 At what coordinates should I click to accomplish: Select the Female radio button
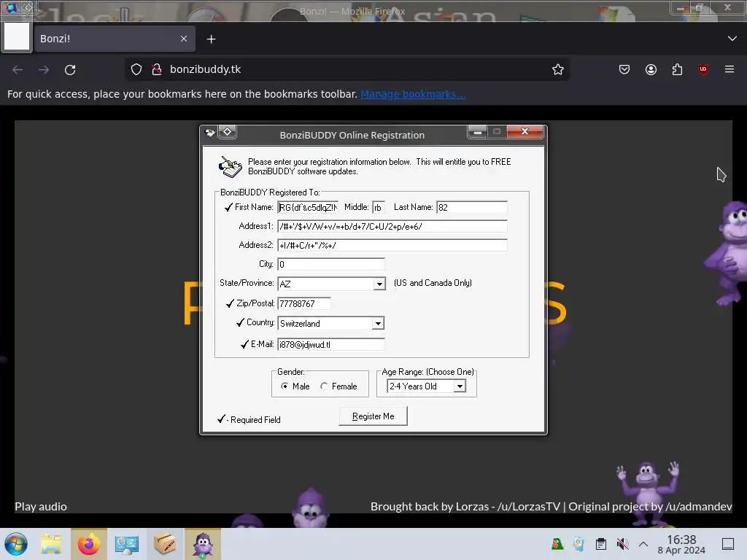pyautogui.click(x=324, y=386)
